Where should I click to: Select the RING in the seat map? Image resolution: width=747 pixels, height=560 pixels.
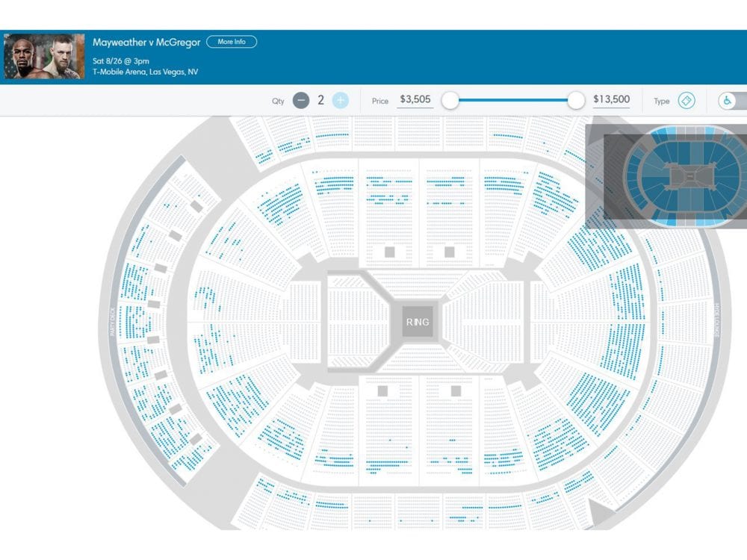click(x=418, y=322)
